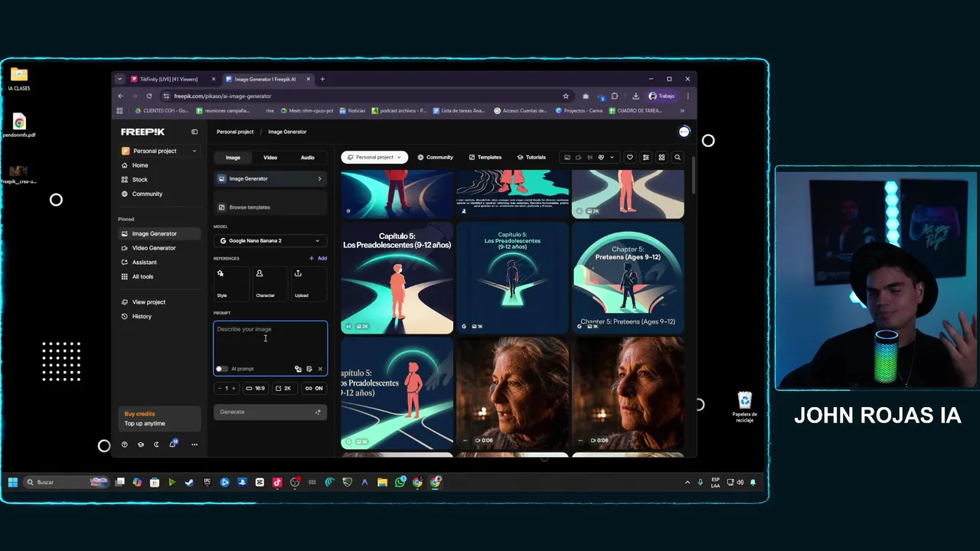This screenshot has width=980, height=551.
Task: Expand the Image Generator tool selector
Action: click(x=270, y=178)
